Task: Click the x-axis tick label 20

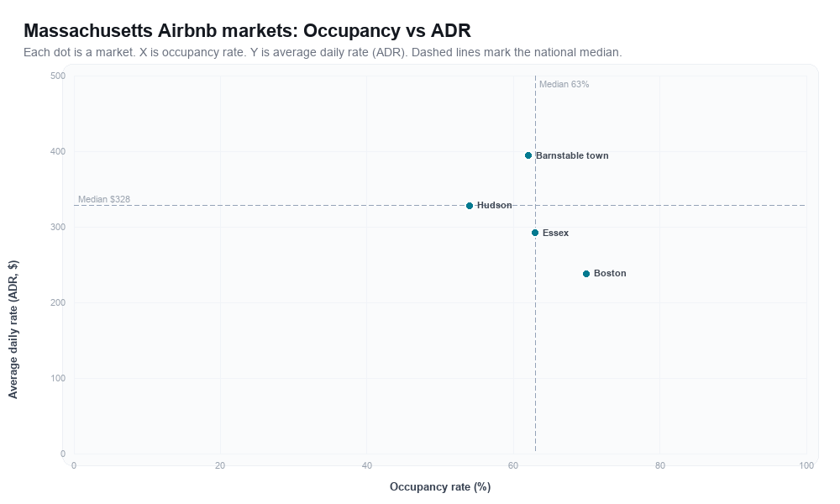Action: [x=220, y=466]
